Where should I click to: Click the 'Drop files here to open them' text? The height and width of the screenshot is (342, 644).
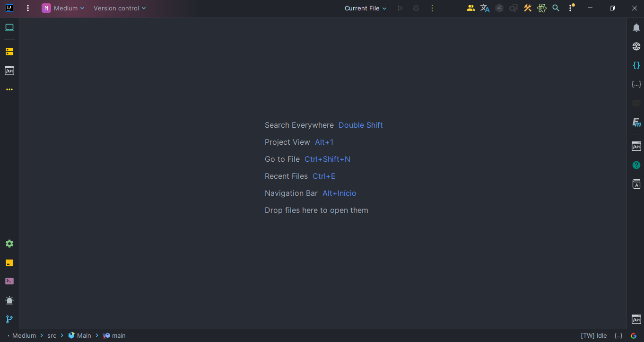pyautogui.click(x=316, y=210)
